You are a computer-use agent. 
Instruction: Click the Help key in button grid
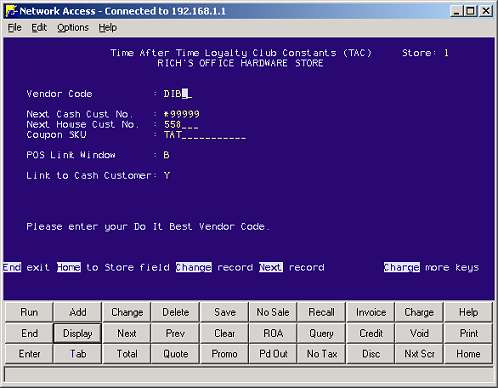click(x=468, y=312)
